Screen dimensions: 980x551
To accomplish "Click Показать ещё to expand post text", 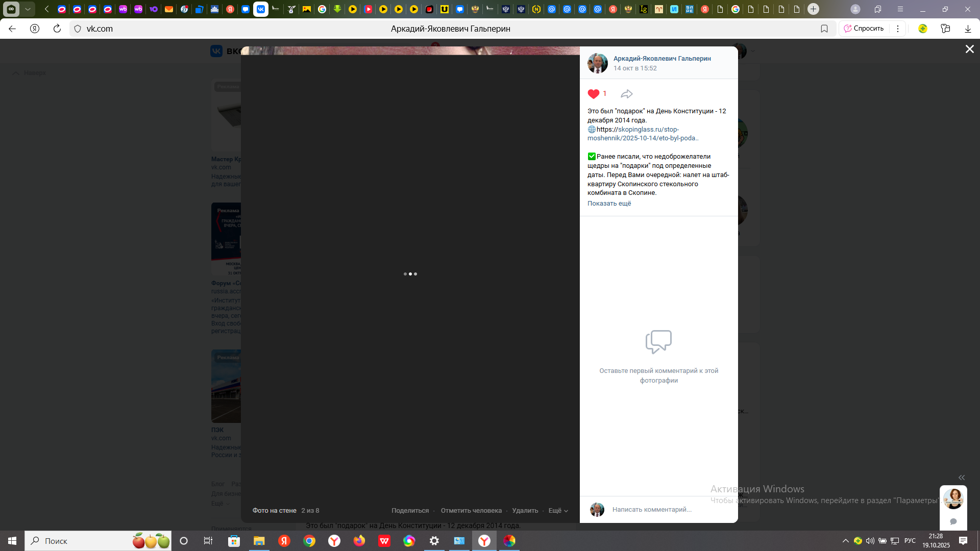I will (609, 204).
